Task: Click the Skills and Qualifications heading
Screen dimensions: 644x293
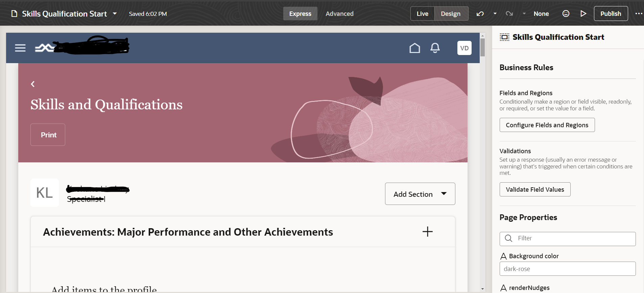Action: [x=106, y=105]
